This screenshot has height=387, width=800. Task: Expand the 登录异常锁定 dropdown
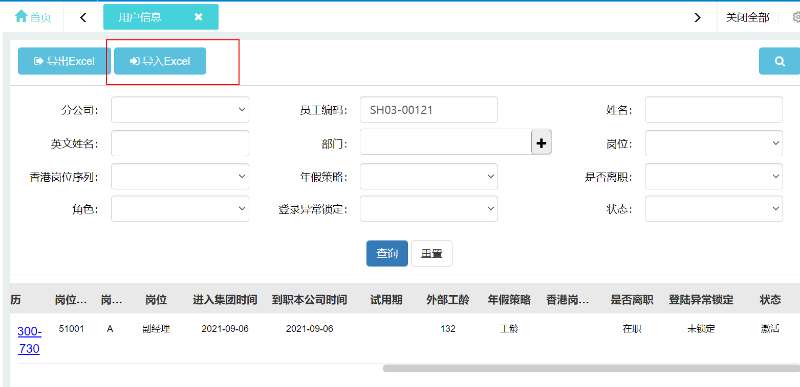pyautogui.click(x=429, y=209)
